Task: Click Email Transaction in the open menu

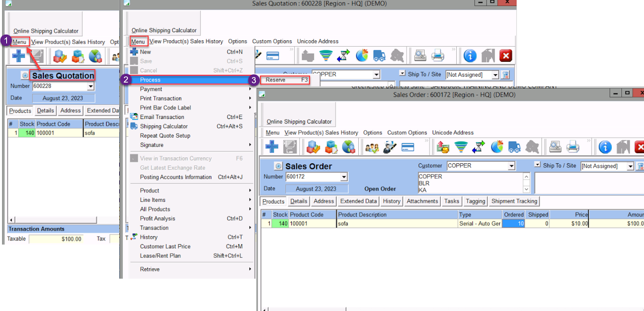Action: click(162, 117)
